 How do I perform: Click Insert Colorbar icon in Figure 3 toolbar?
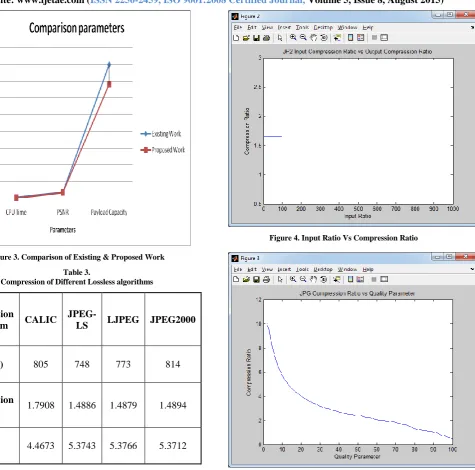point(350,279)
